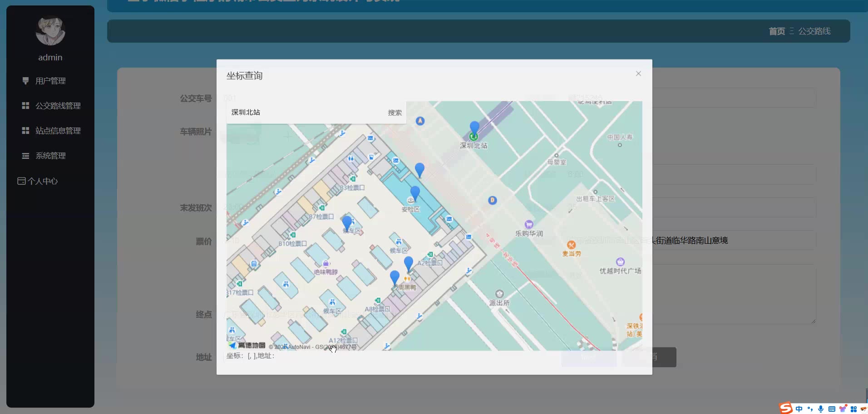Open 公交路线管理 sidebar menu
Screen dimensions: 868x414
click(x=58, y=106)
